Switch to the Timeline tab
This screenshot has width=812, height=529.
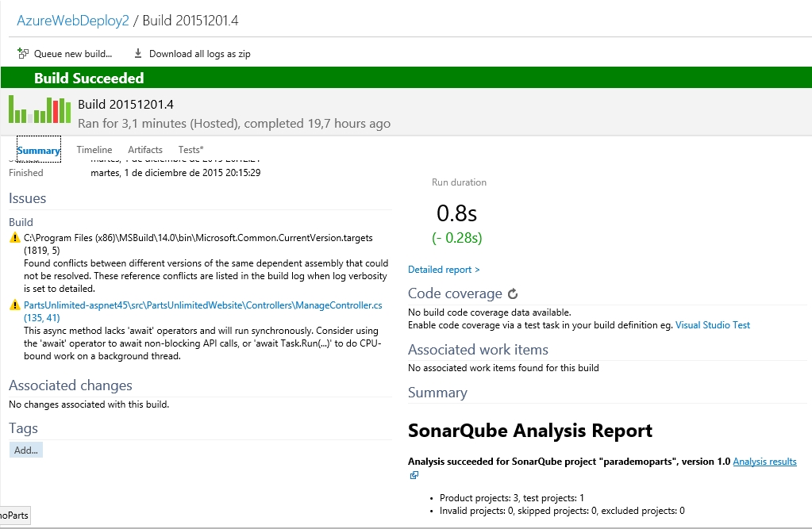pyautogui.click(x=94, y=150)
